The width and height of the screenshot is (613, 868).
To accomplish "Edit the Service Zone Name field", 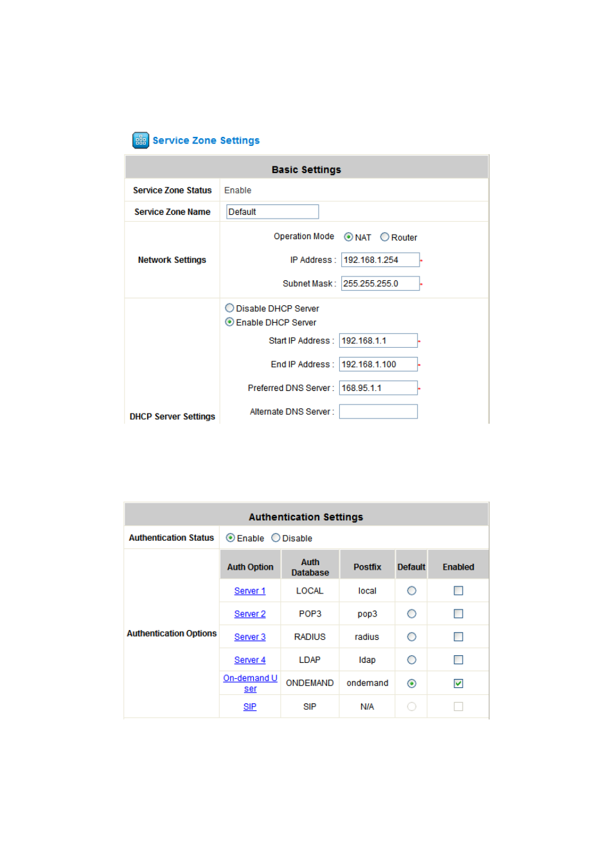I will tap(272, 212).
